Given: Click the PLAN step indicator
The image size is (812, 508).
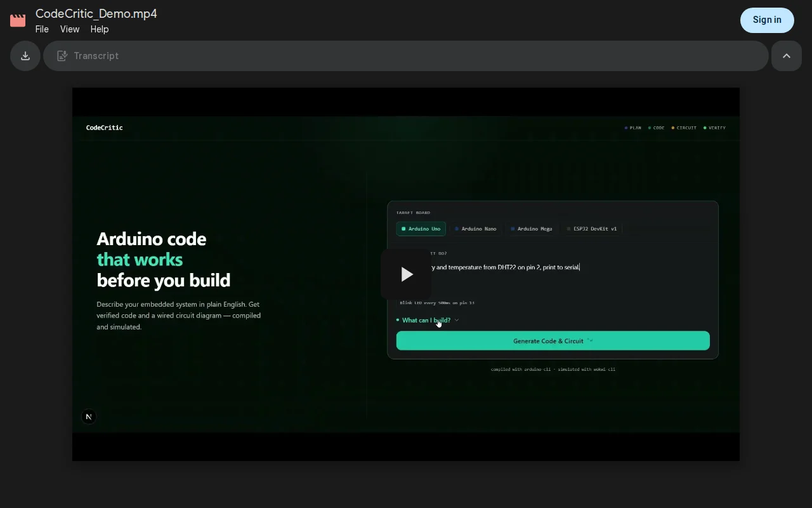Looking at the screenshot, I should (x=633, y=128).
